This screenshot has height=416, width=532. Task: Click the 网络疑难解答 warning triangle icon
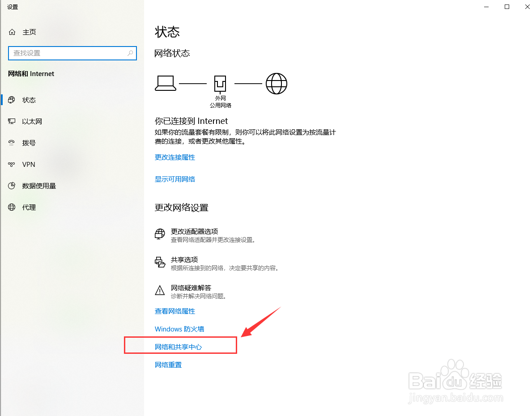pyautogui.click(x=160, y=290)
